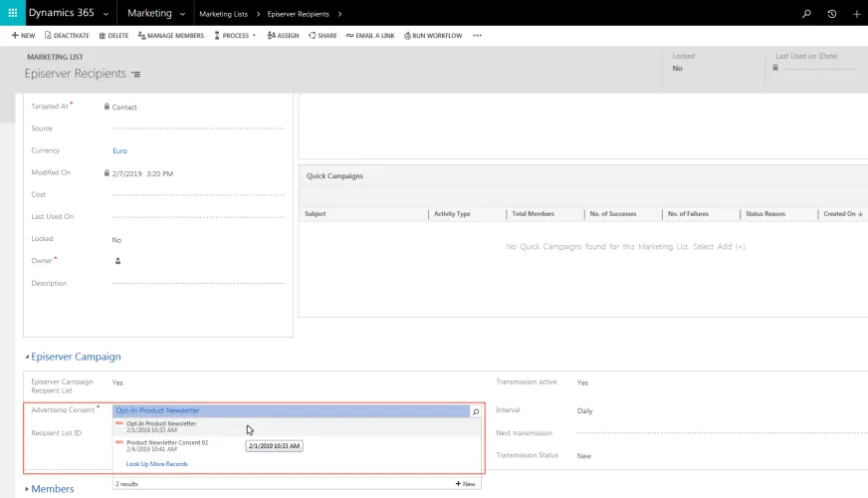Click Deactivate in the command bar
868x498 pixels.
(67, 36)
